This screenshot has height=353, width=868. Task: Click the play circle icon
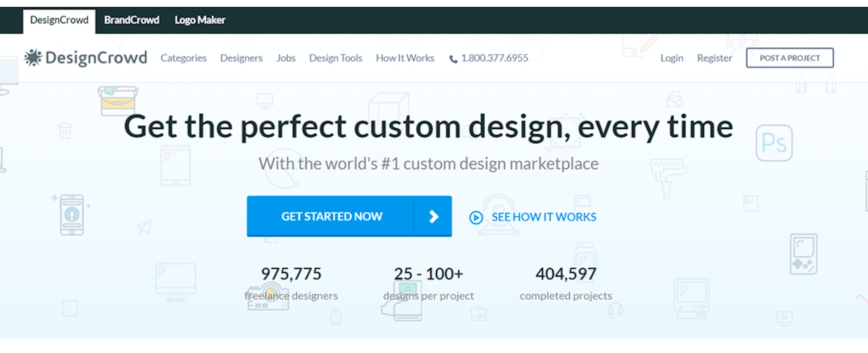pyautogui.click(x=476, y=218)
